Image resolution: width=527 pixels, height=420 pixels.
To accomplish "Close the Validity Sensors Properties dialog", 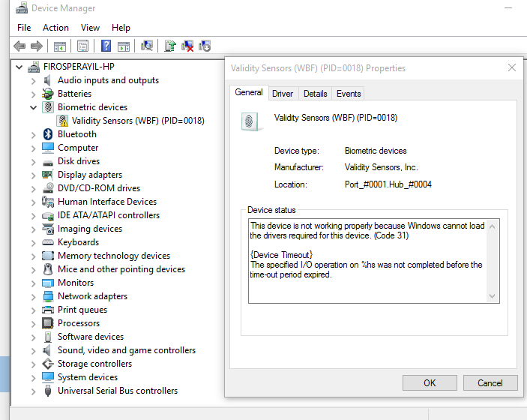I will point(512,68).
